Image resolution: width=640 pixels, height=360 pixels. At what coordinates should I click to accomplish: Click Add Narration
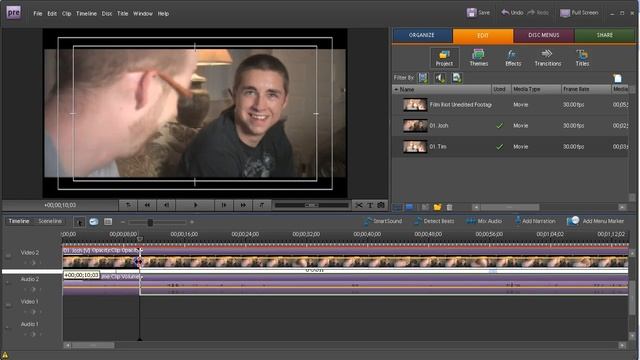click(x=534, y=221)
